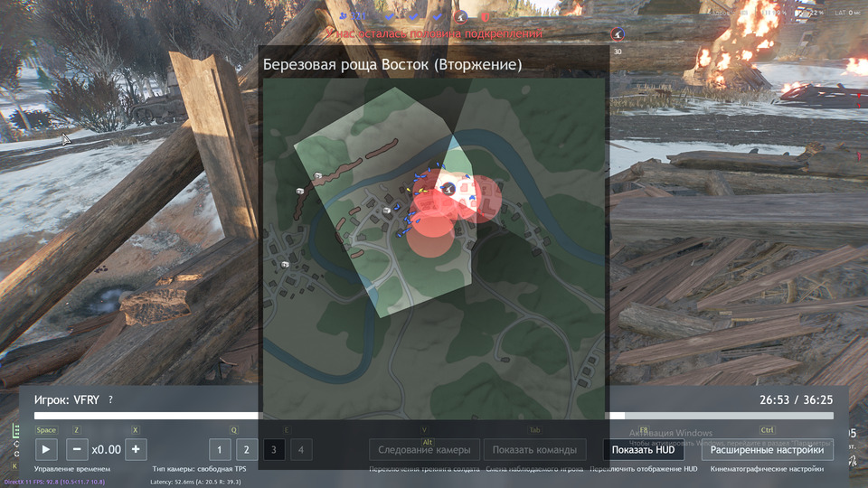Screen dimensions: 868x488
Task: Click the replay timeline progress bar
Action: pos(434,416)
